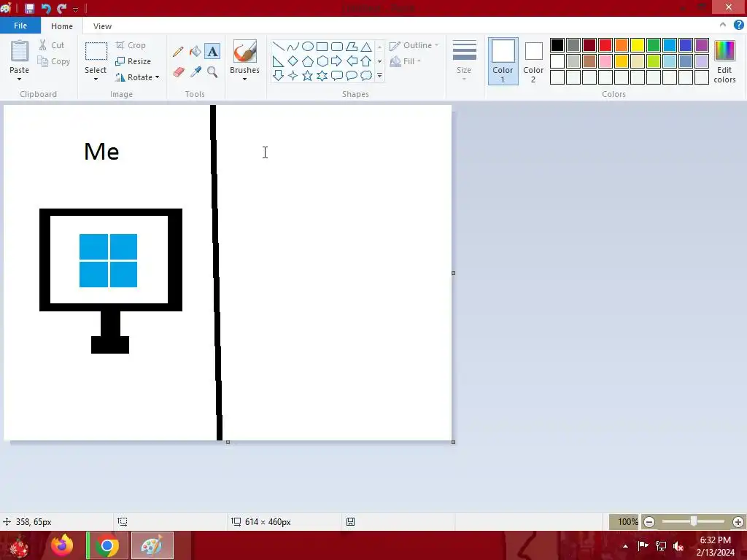Click the Save icon in quick access toolbar
747x560 pixels.
coord(29,8)
